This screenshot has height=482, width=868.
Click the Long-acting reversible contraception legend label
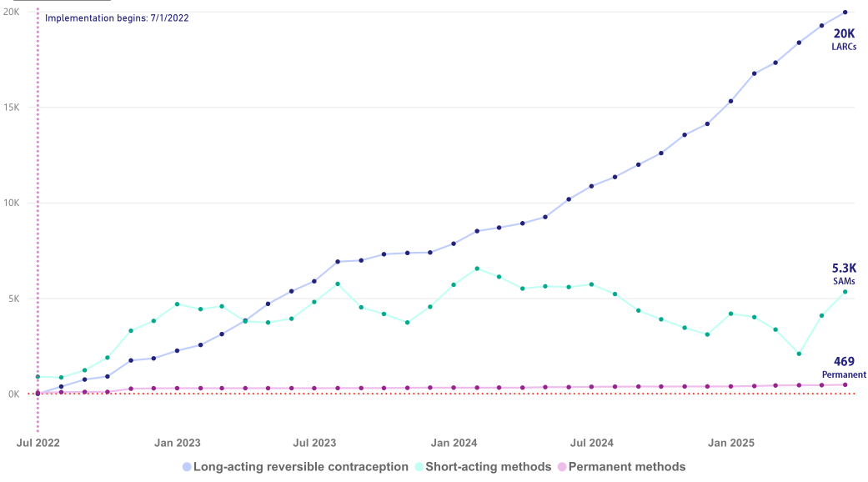300,467
